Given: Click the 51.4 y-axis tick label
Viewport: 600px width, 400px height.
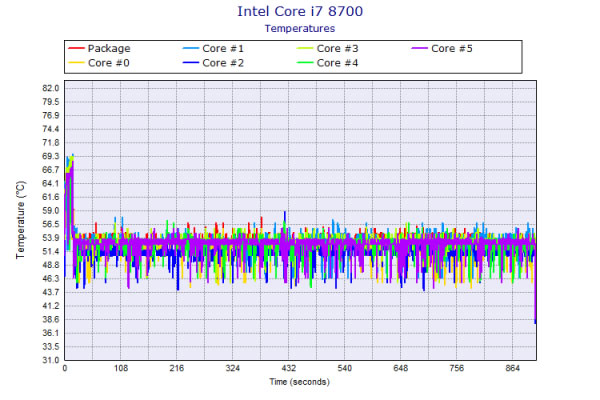Looking at the screenshot, I should pos(51,251).
